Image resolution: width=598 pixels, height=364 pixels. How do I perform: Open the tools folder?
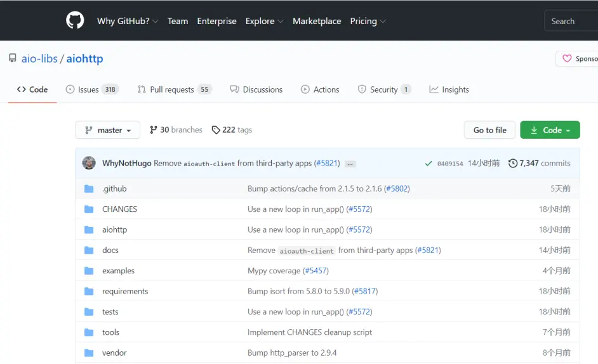coord(110,333)
